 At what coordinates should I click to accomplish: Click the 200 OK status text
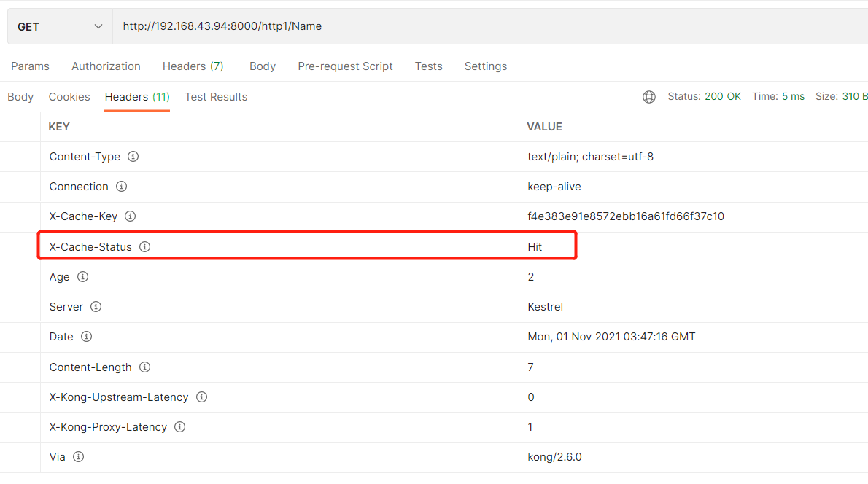722,97
